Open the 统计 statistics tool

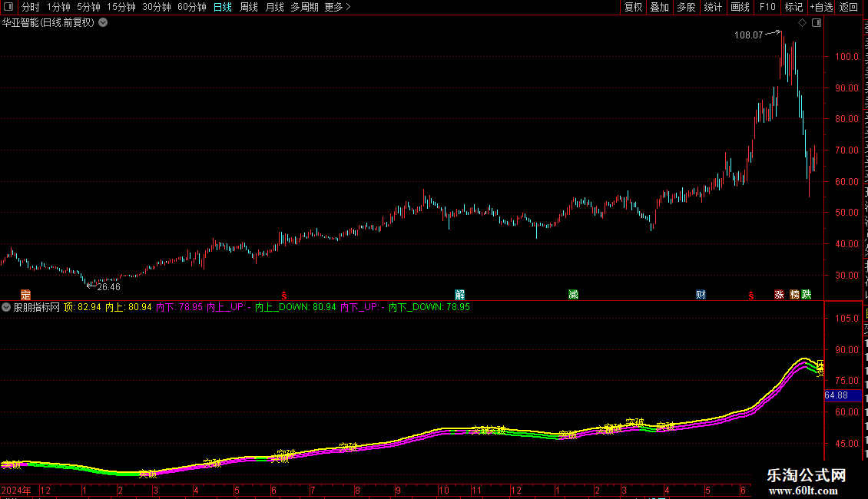[x=712, y=7]
